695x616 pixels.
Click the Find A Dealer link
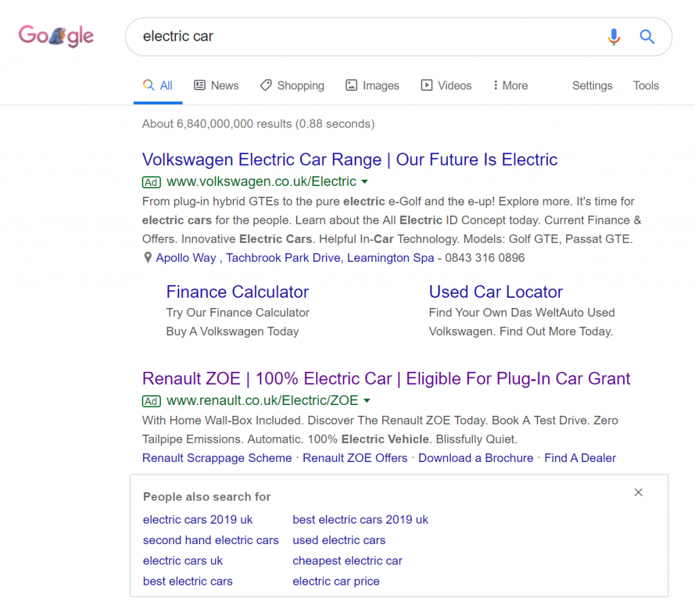(580, 458)
